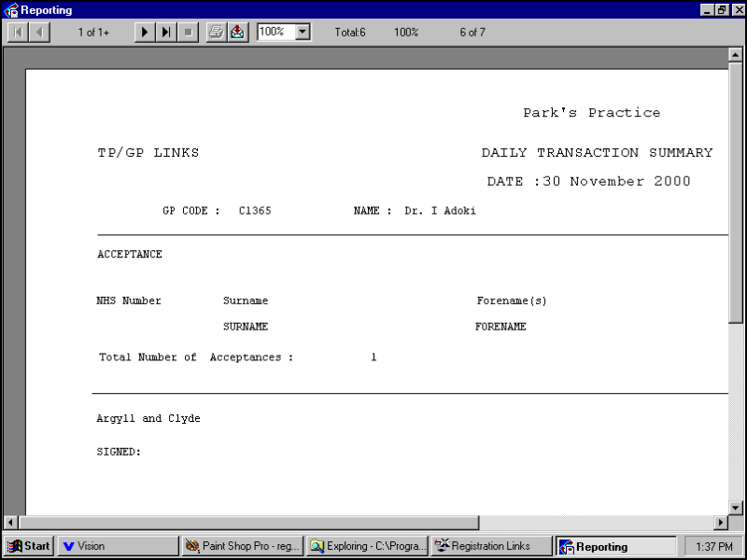Click the vertical scrollbar down arrow

coord(735,507)
